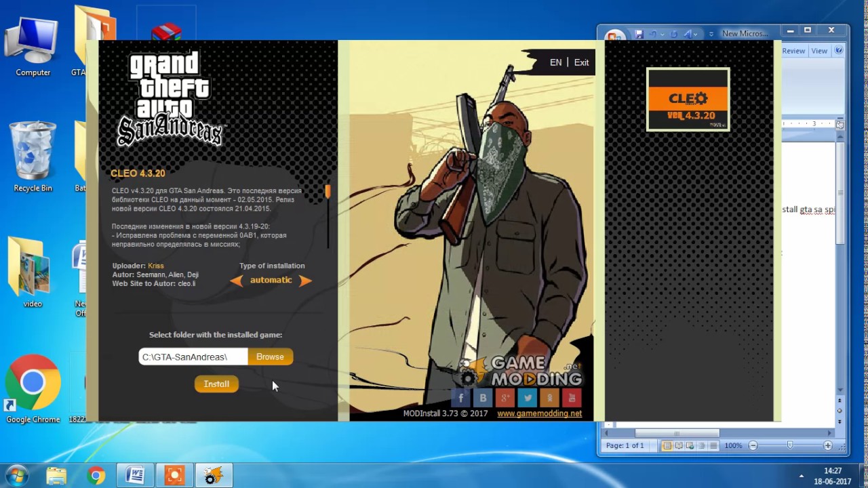868x488 pixels.
Task: Click the MODInstall installer taskbar icon
Action: pyautogui.click(x=214, y=476)
